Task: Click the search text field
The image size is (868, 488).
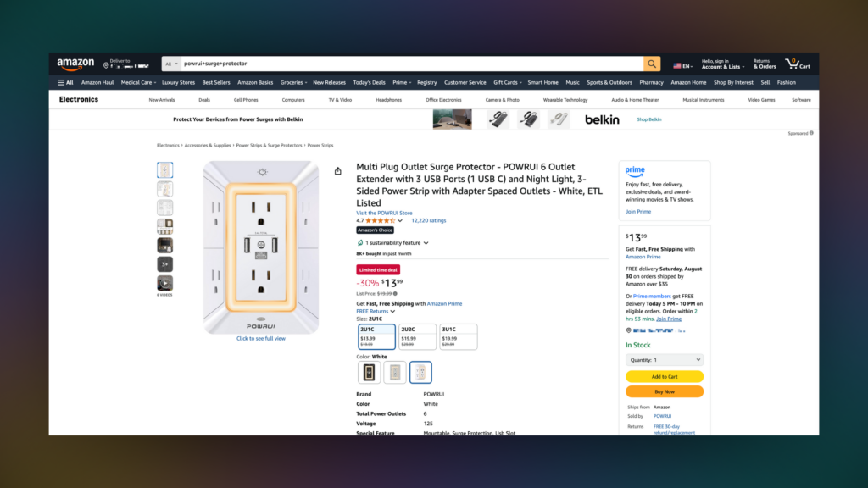Action: (x=412, y=64)
